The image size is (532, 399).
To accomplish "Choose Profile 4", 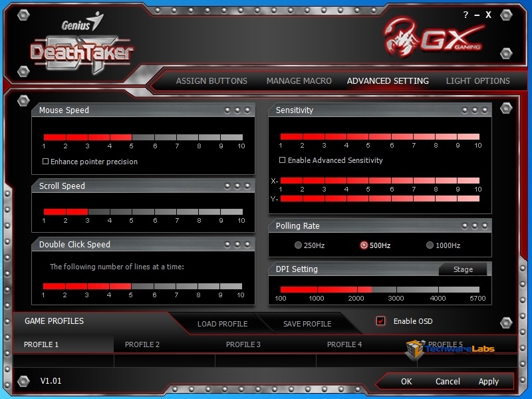I will 344,344.
